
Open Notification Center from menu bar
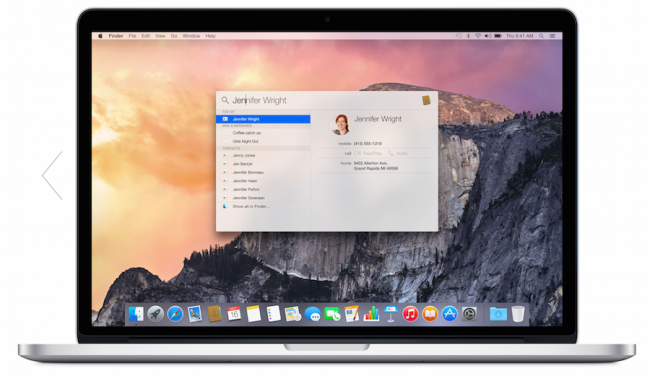pyautogui.click(x=552, y=36)
